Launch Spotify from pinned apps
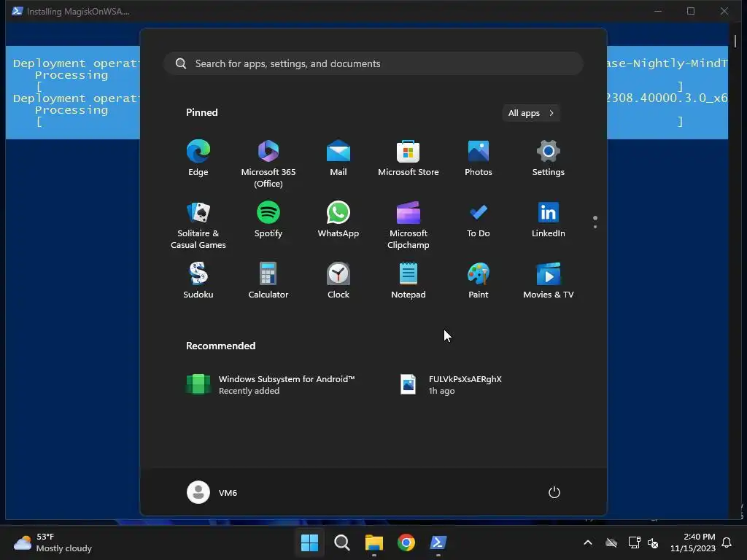 (x=268, y=219)
